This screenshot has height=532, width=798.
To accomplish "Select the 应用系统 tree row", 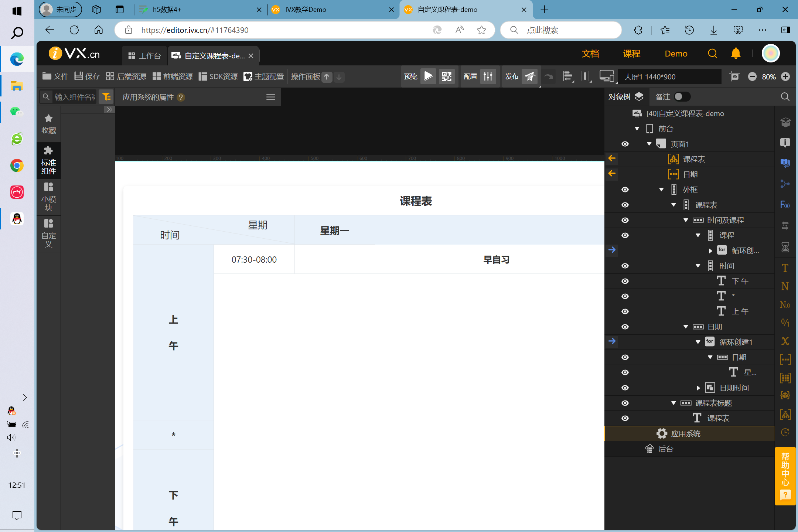I will (689, 433).
